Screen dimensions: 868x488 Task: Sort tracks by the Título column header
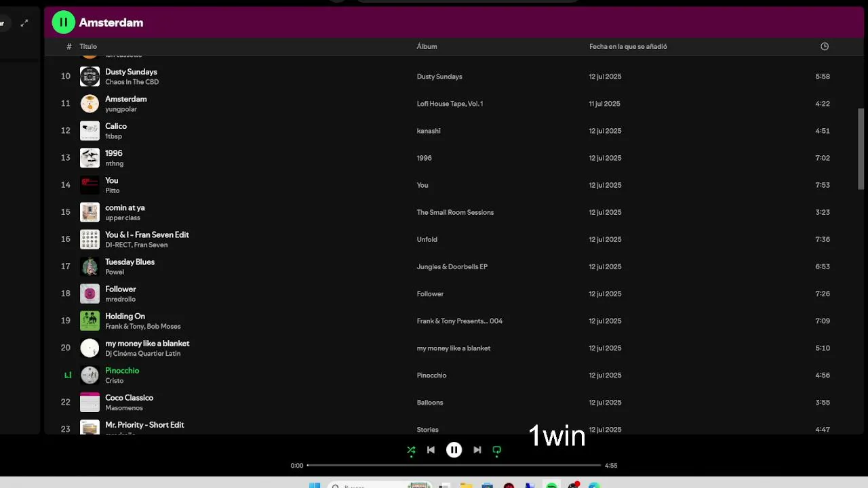click(88, 46)
